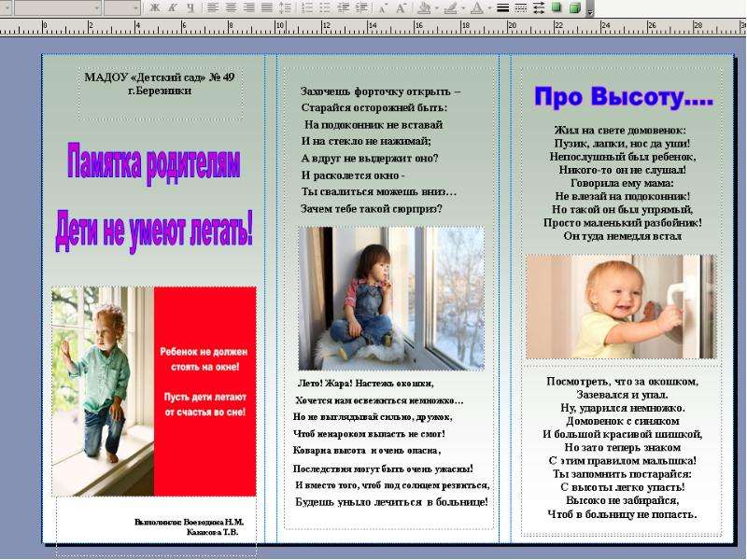
Task: Center align the text
Action: (231, 8)
